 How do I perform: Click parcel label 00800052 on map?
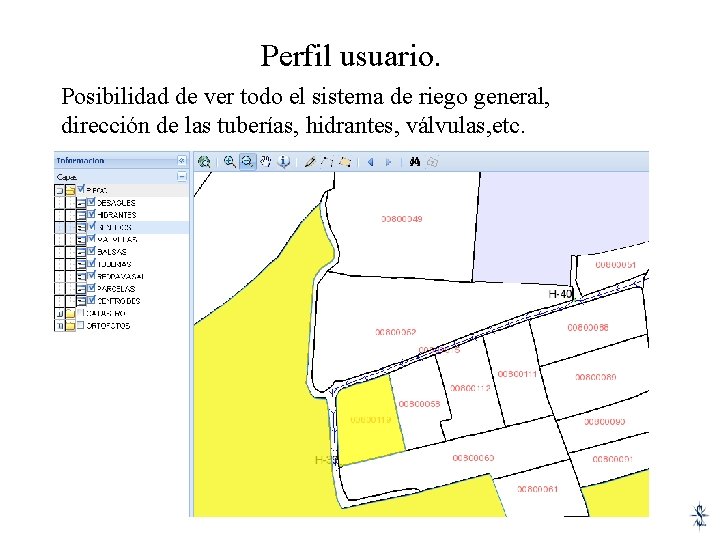coord(396,332)
